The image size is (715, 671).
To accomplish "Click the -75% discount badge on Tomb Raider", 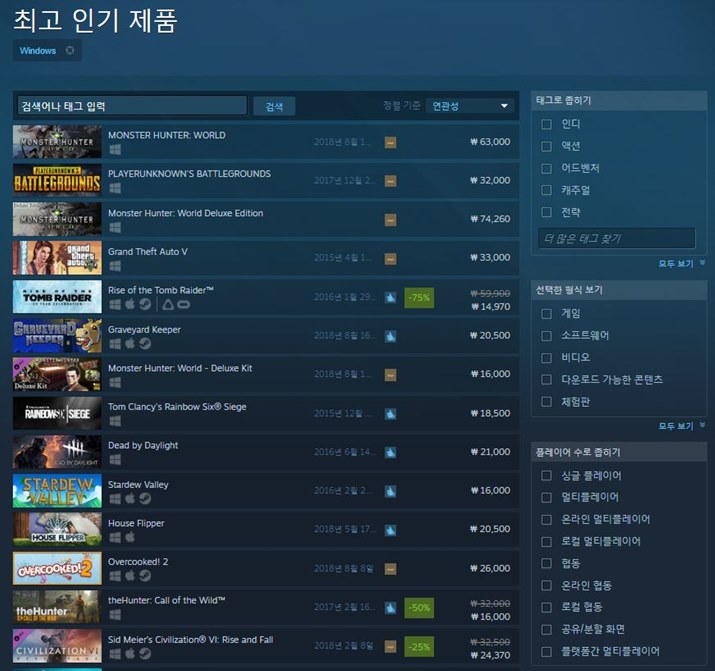I will (x=419, y=298).
